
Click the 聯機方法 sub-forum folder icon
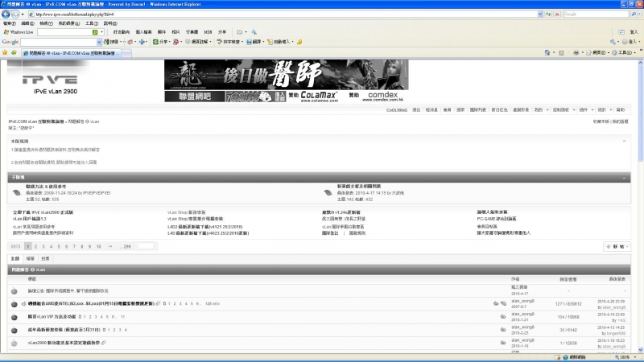17,192
